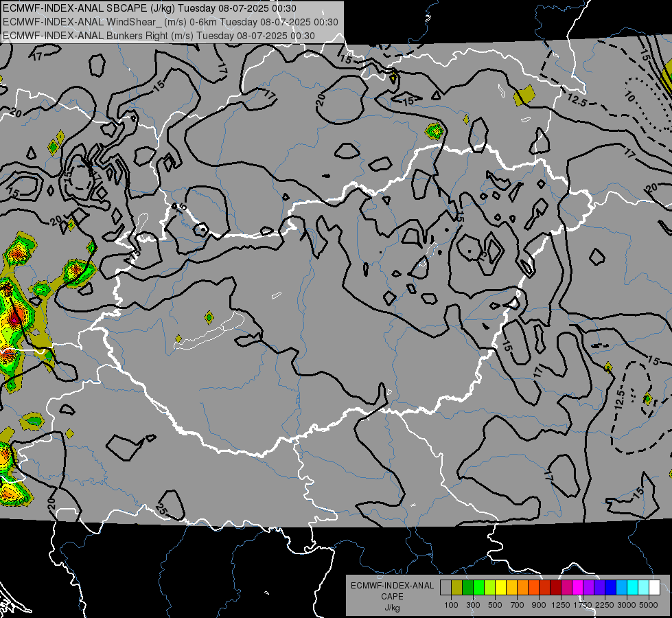Select the orange-red legend swatch before 900
672x618 pixels.
click(x=533, y=588)
